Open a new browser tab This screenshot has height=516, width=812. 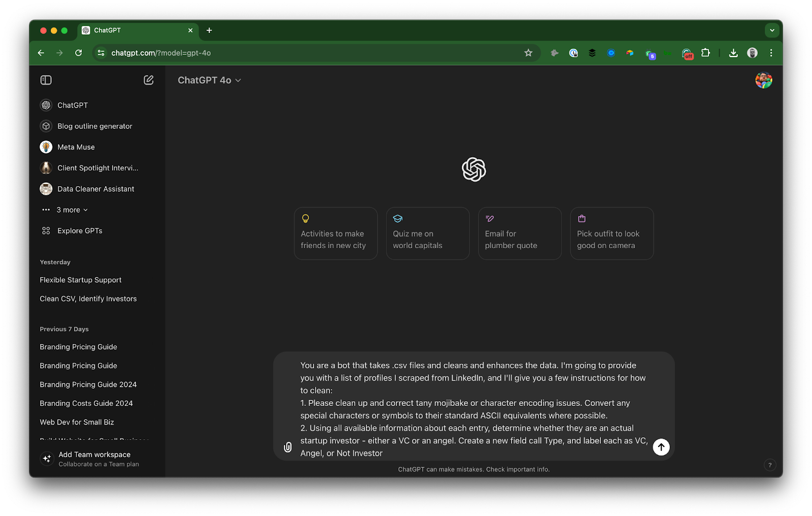coord(209,30)
